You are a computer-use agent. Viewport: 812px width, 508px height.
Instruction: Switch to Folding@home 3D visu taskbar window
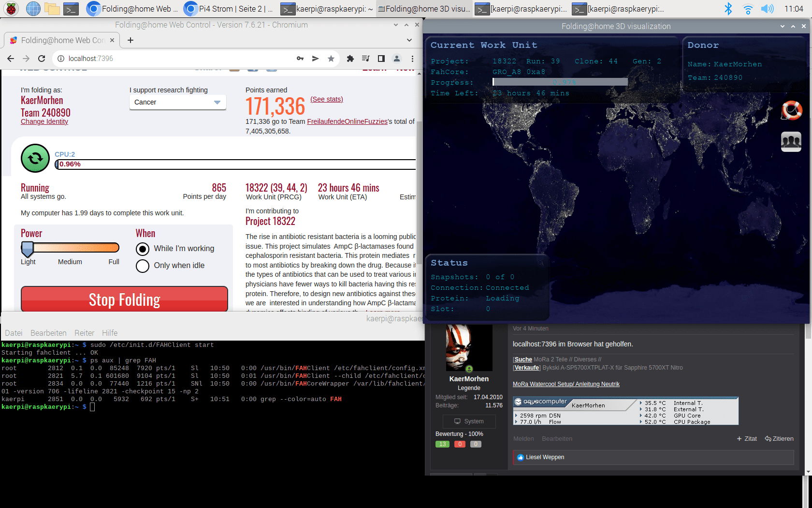pyautogui.click(x=423, y=9)
